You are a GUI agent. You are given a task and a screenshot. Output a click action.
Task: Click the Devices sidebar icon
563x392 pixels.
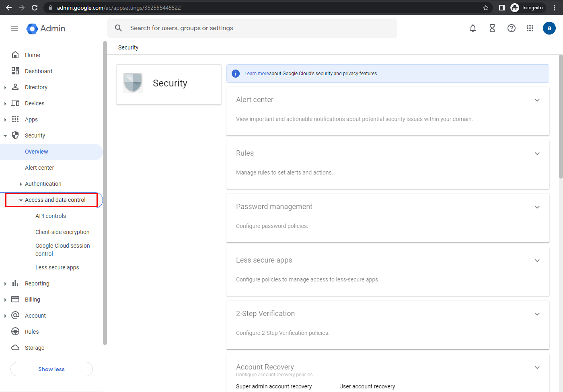pyautogui.click(x=15, y=103)
